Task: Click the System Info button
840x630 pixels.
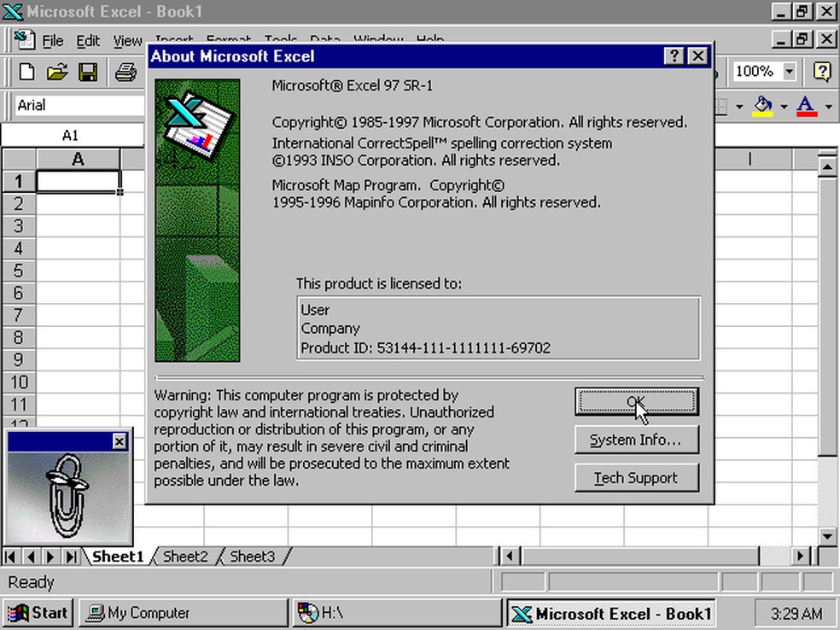Action: click(x=637, y=440)
